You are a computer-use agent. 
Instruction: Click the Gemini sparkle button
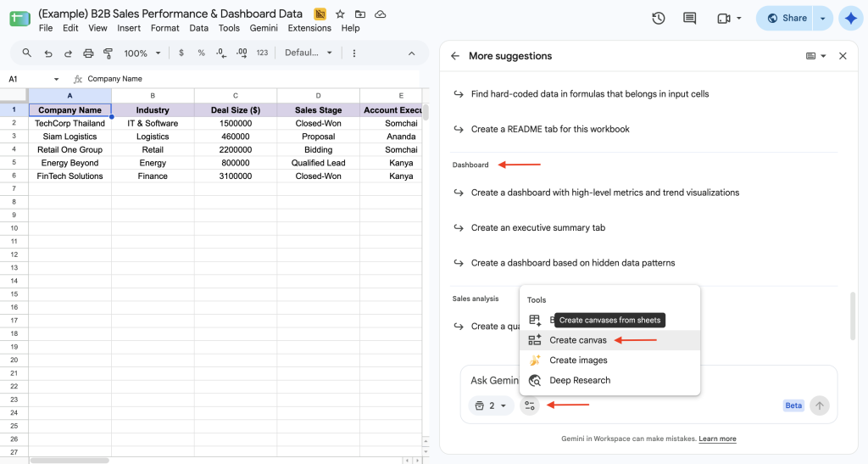point(851,19)
